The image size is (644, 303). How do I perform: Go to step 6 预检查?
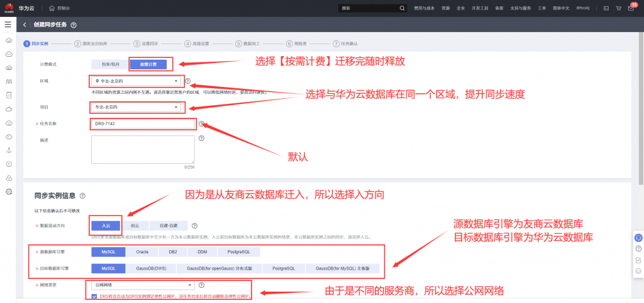point(297,43)
